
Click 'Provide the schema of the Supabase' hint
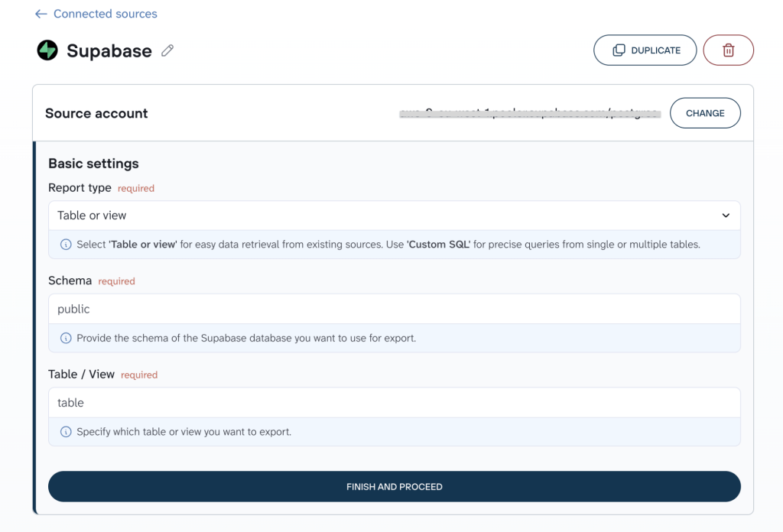click(x=246, y=339)
